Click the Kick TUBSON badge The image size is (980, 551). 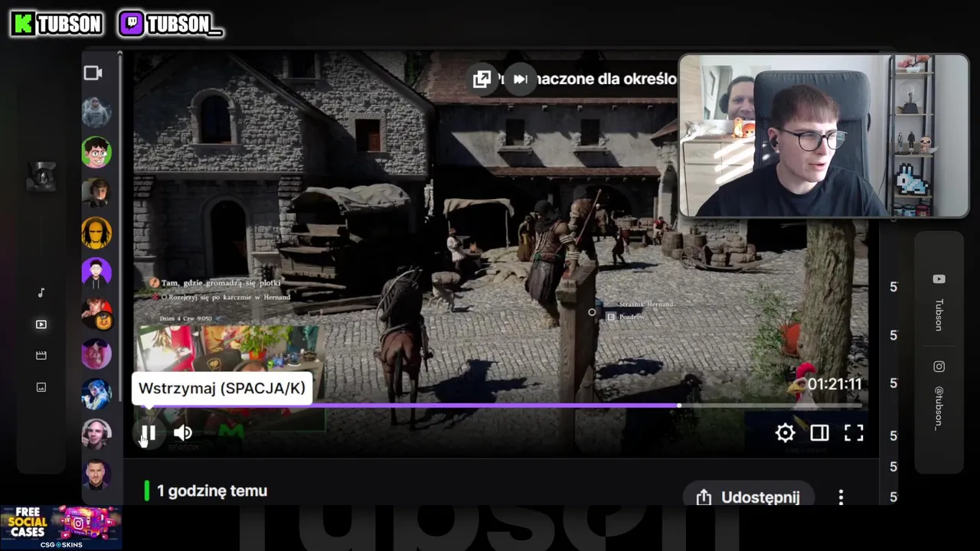point(57,24)
